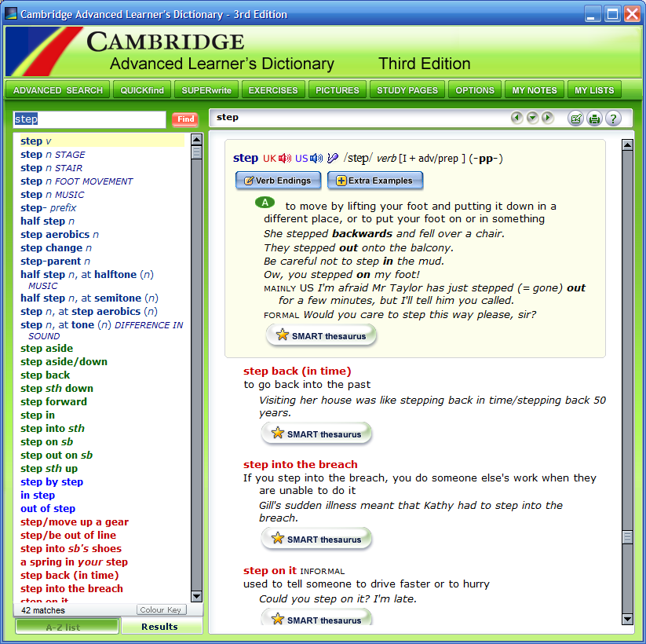Screen dimensions: 646x644
Task: Go back with the left arrow button
Action: (x=516, y=118)
